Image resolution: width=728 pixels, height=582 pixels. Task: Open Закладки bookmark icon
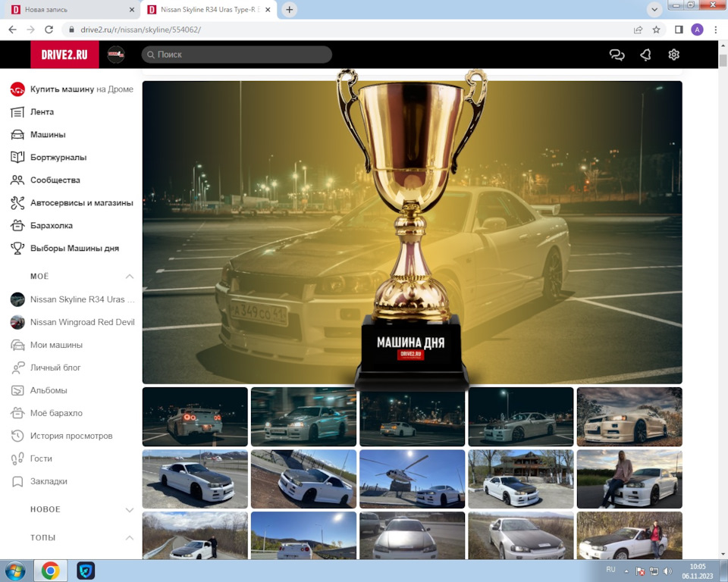17,481
